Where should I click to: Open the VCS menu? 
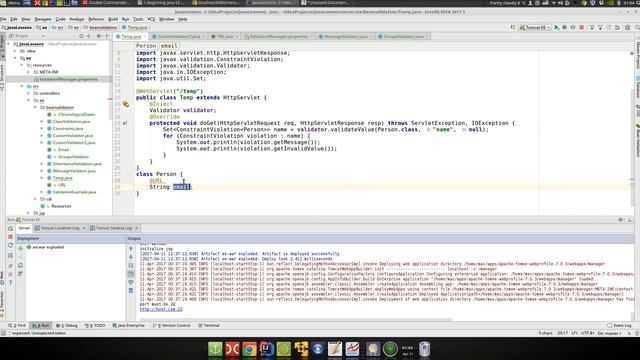pyautogui.click(x=151, y=19)
